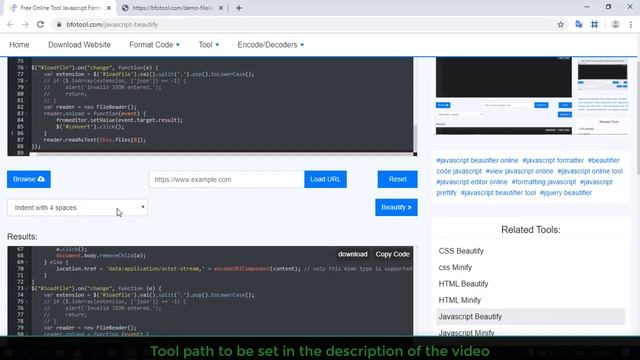Go back with the browser back arrow
The width and height of the screenshot is (640, 360).
pos(10,24)
